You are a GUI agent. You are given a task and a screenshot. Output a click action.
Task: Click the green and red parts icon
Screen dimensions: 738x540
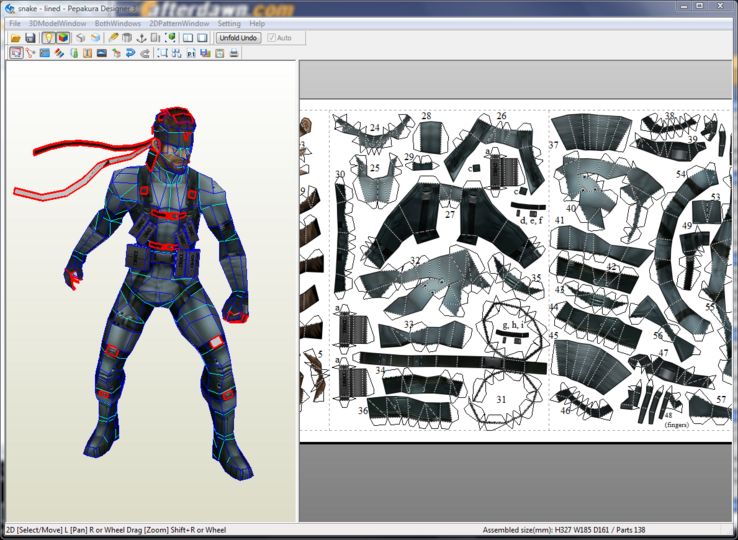(116, 53)
